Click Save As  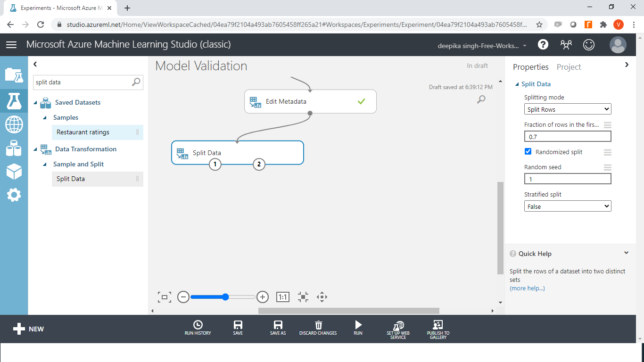pos(278,328)
